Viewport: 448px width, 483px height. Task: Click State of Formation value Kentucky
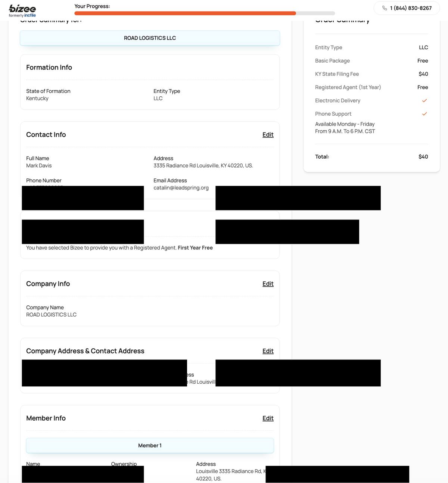click(x=37, y=99)
